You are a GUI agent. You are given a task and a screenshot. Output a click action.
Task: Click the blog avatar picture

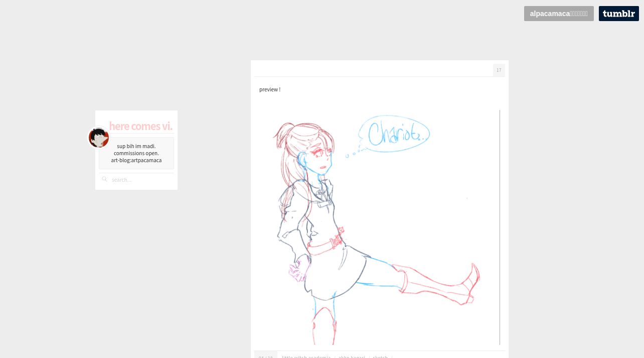pos(99,138)
